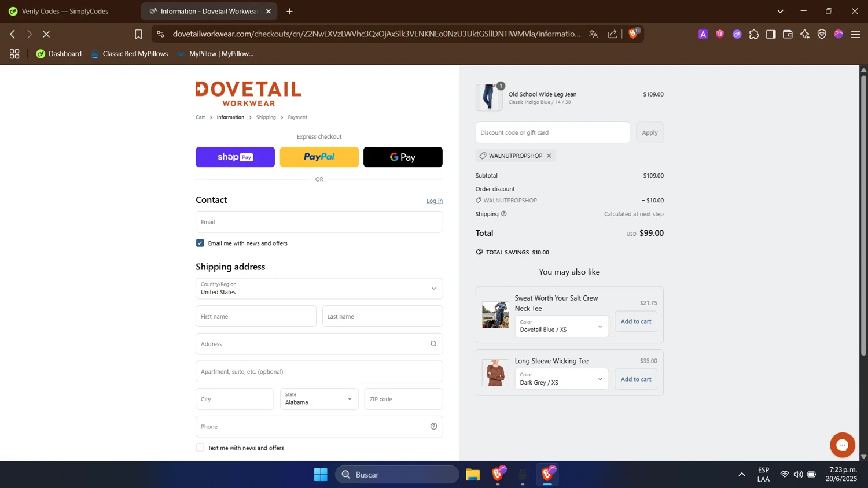Open Long Sleeve Wicking Tee color dropdown
Viewport: 868px width, 488px height.
561,379
